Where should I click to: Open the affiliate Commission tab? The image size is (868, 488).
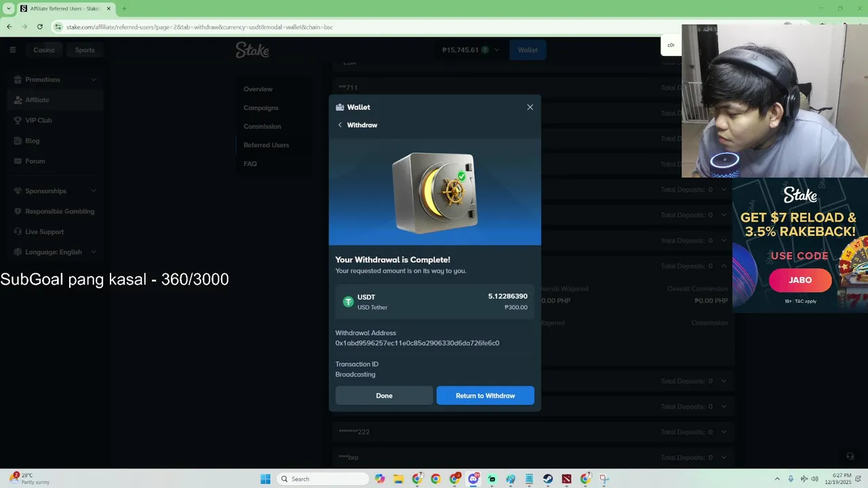(262, 126)
